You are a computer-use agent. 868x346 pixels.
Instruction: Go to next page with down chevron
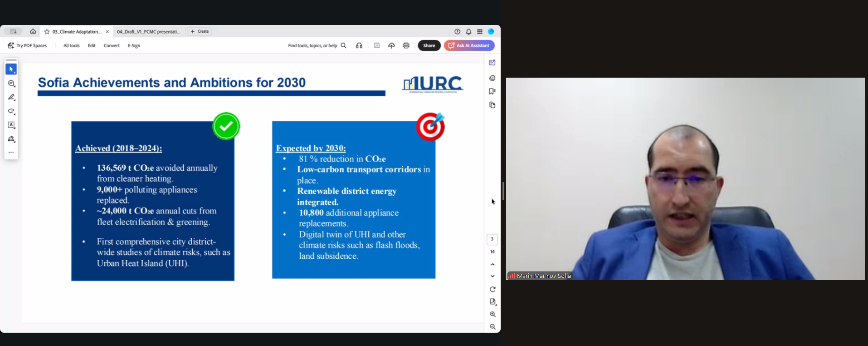493,276
